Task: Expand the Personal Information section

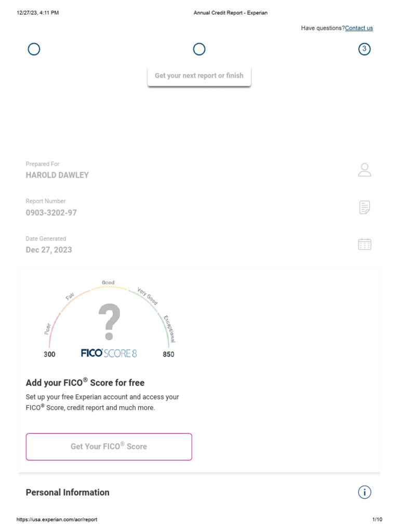Action: [68, 493]
